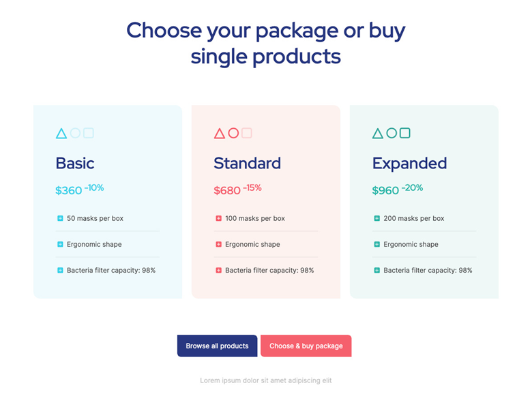Click the green square icon on Expanded card
The height and width of the screenshot is (409, 532).
tap(405, 134)
